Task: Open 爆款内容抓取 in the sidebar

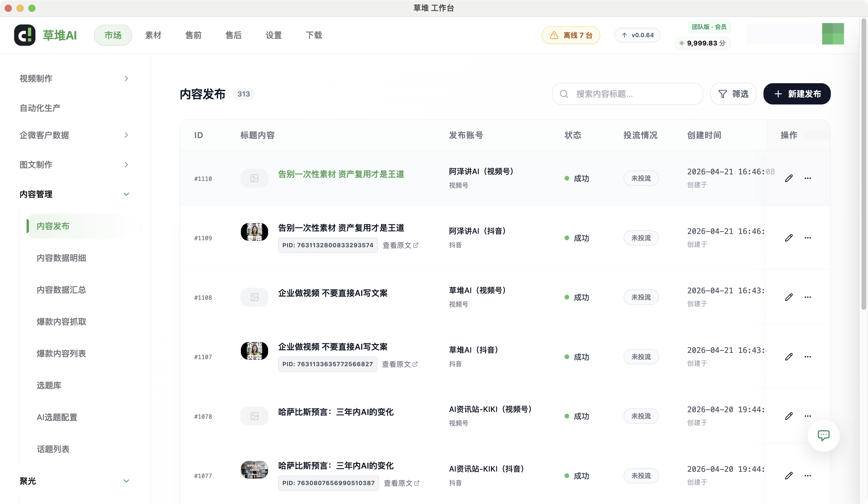Action: point(61,322)
